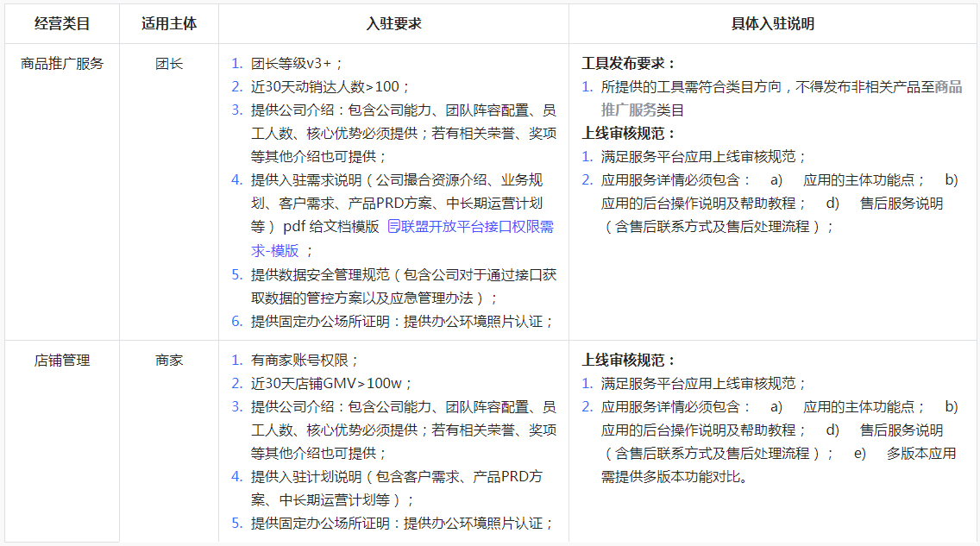Click 近30天动销达人数>100 list item

coord(330,85)
